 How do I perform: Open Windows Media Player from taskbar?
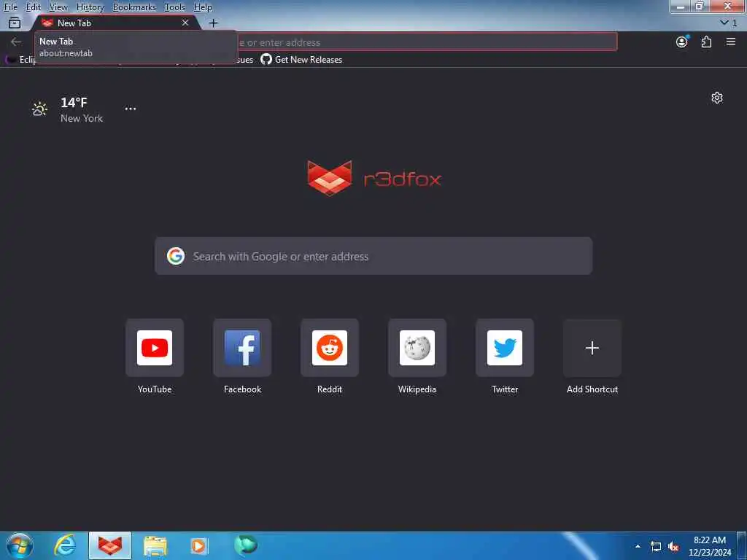199,546
